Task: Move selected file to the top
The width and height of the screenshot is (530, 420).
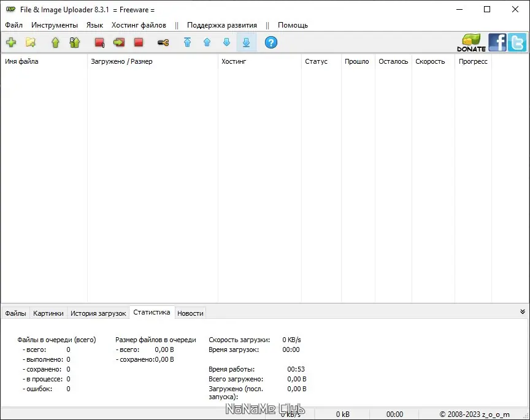Action: pyautogui.click(x=188, y=42)
